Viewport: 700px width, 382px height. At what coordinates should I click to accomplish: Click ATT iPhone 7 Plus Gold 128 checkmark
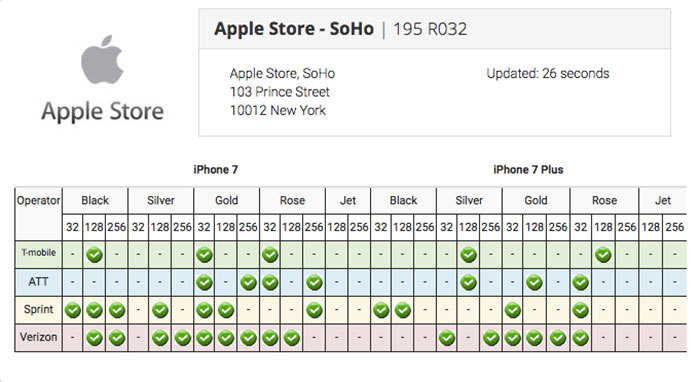[x=534, y=282]
